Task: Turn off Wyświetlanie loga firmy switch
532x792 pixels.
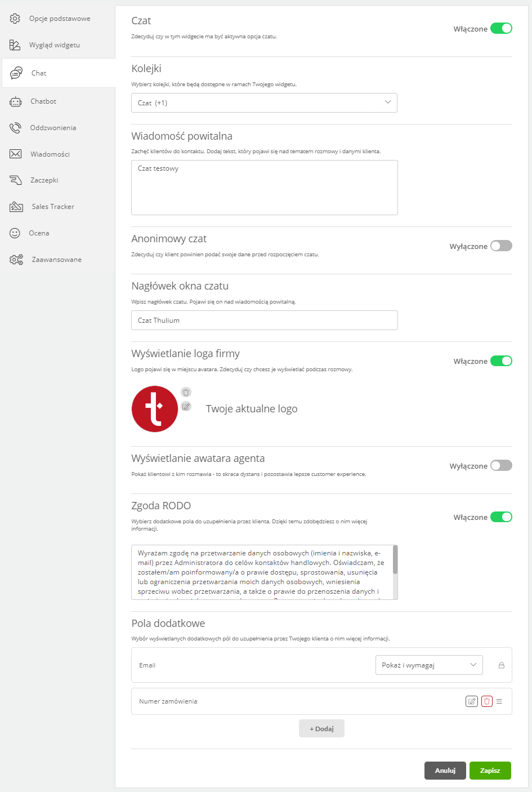Action: 501,361
